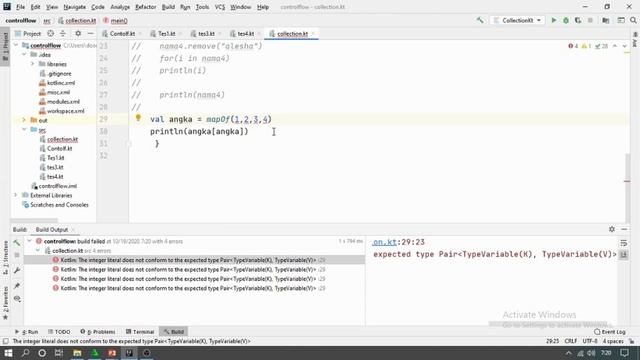Click the pin icon in Build panel
This screenshot has width=640, height=360.
(x=17, y=286)
